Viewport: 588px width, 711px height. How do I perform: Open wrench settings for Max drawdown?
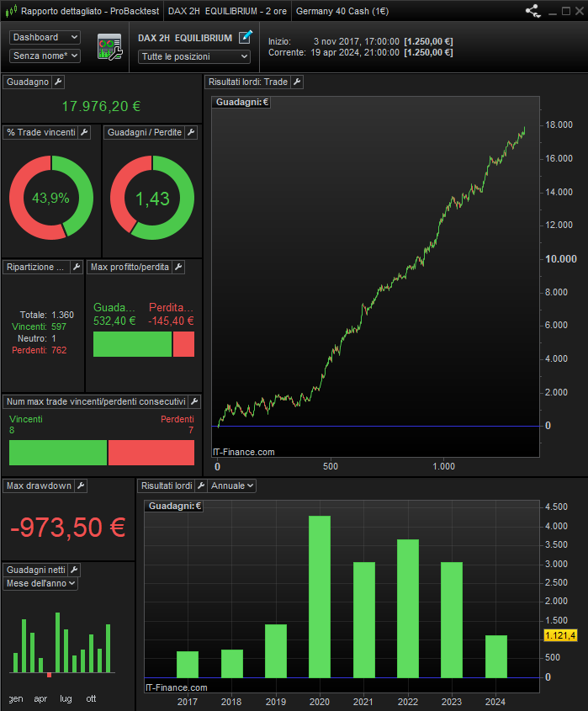pos(81,485)
